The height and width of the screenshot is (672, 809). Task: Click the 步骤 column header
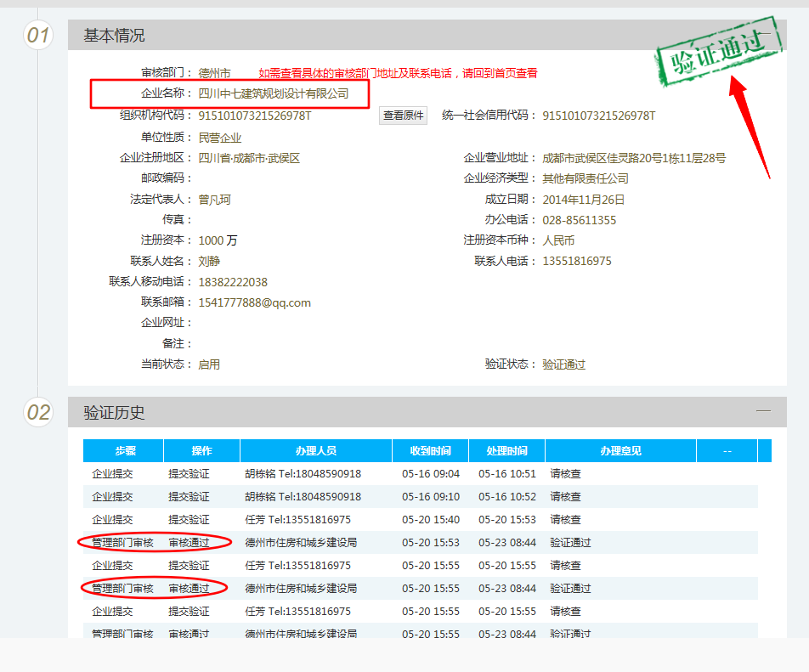125,451
